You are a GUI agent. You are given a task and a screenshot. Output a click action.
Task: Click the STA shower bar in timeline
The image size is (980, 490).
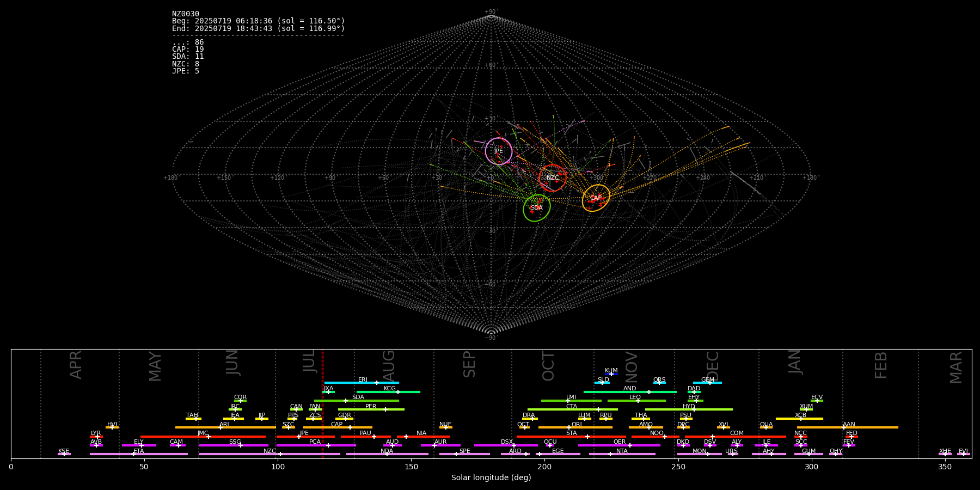571,437
